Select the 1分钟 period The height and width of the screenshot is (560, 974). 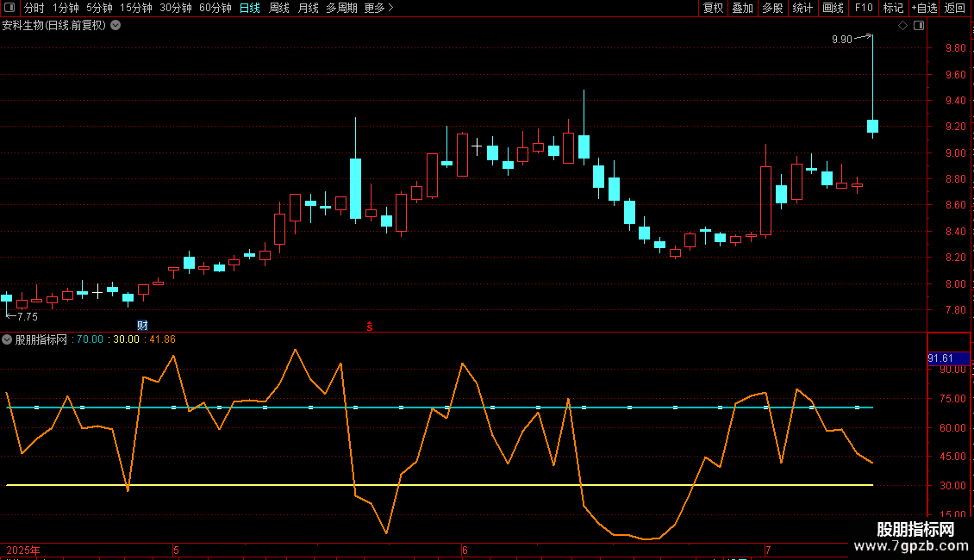[x=66, y=8]
